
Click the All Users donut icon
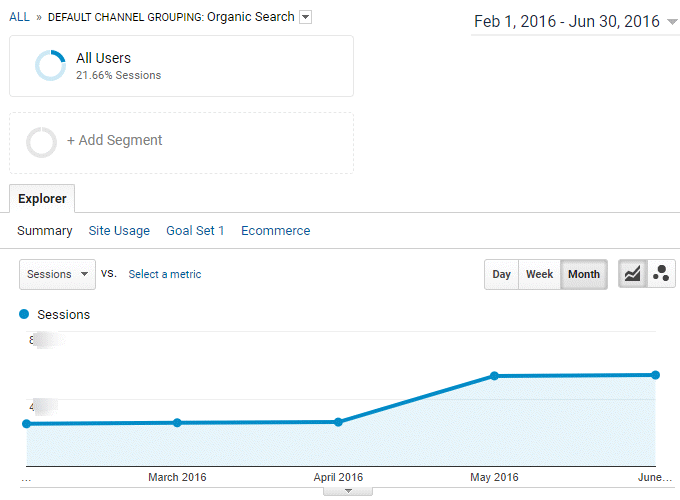pyautogui.click(x=50, y=66)
